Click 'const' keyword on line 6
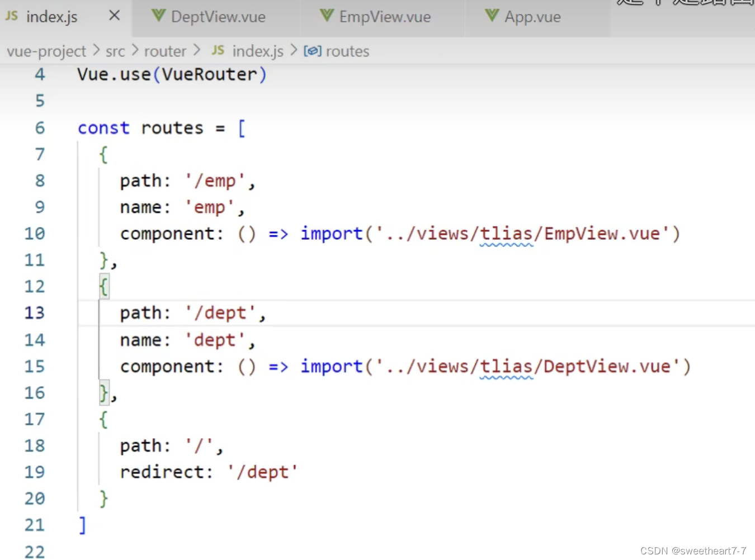This screenshot has height=560, width=755. 103,128
